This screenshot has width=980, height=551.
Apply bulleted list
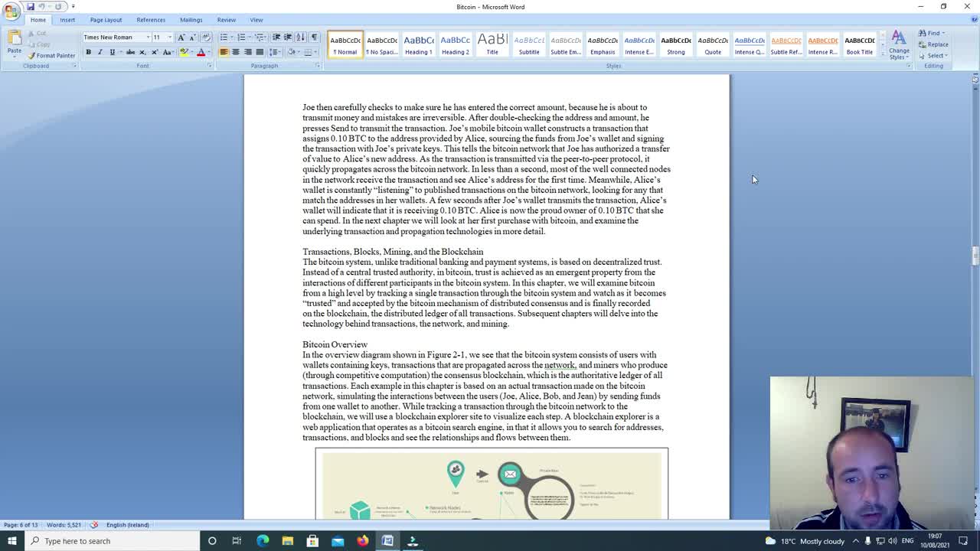click(x=224, y=37)
